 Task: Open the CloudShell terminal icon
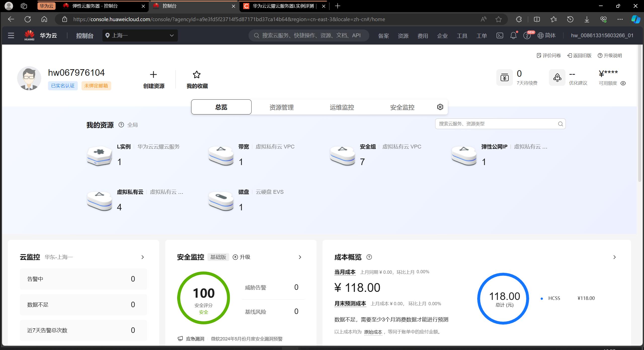(x=500, y=35)
